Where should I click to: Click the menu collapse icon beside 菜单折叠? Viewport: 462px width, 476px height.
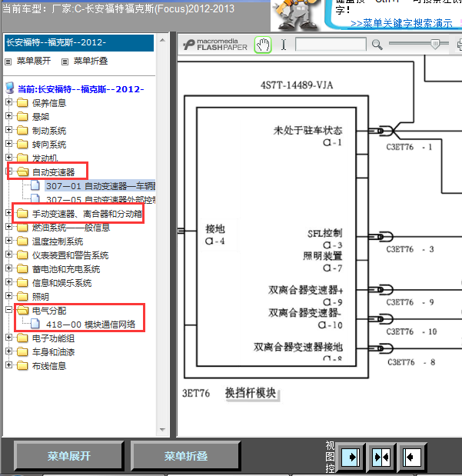point(65,62)
